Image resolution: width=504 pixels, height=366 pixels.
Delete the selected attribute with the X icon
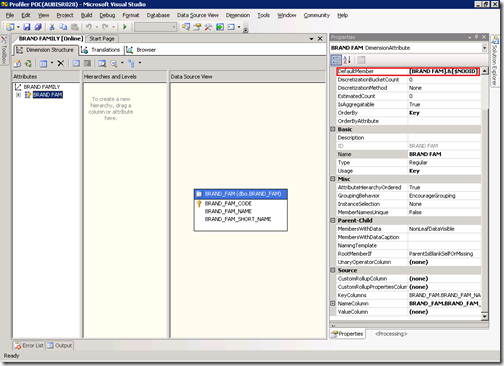(60, 63)
